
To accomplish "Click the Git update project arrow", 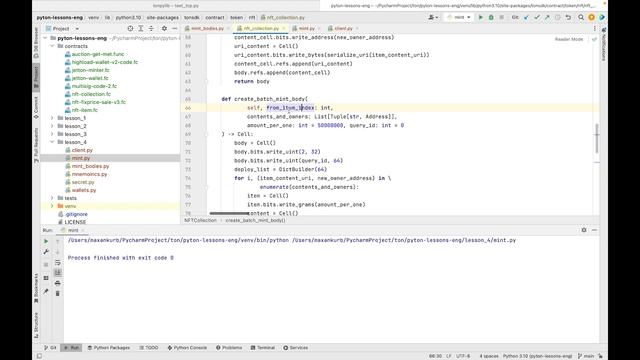I will tap(527, 18).
